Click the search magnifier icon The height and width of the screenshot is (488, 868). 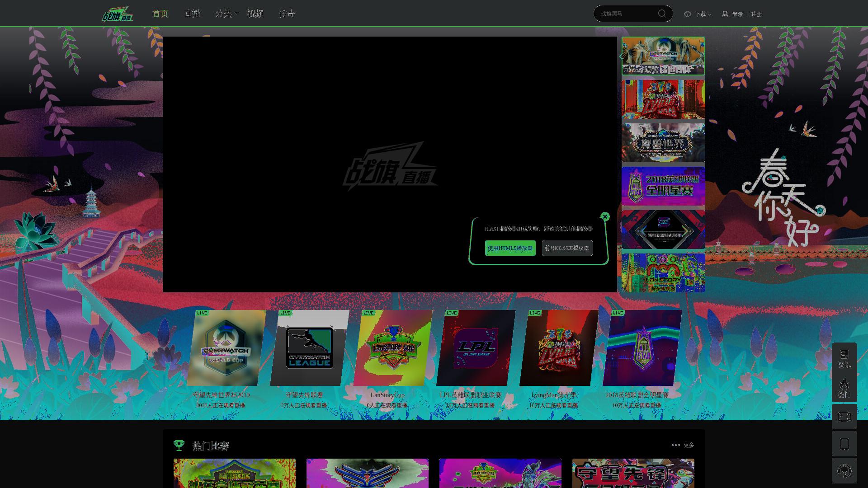click(662, 14)
